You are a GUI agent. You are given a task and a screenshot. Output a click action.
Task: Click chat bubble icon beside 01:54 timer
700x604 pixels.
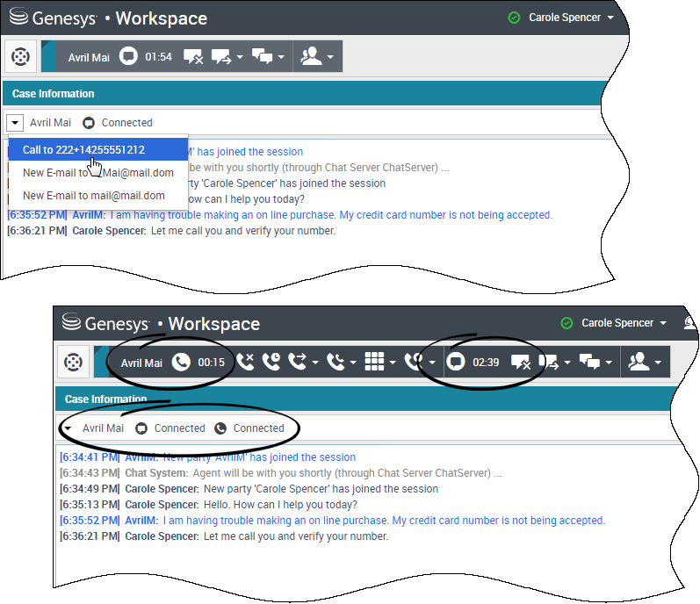(x=128, y=57)
